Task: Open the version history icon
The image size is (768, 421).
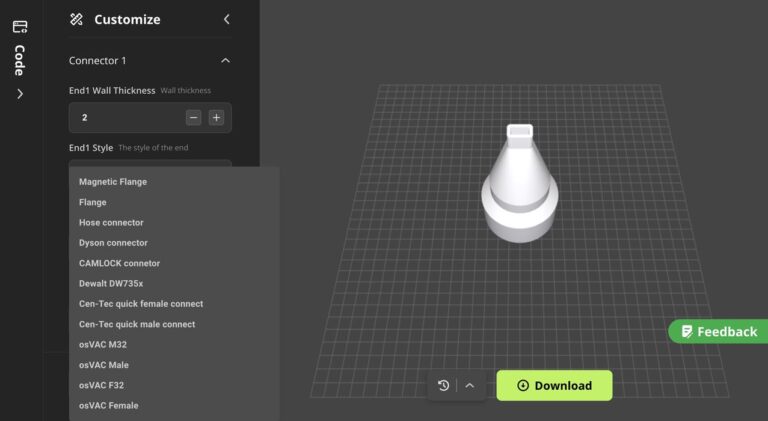Action: tap(443, 386)
